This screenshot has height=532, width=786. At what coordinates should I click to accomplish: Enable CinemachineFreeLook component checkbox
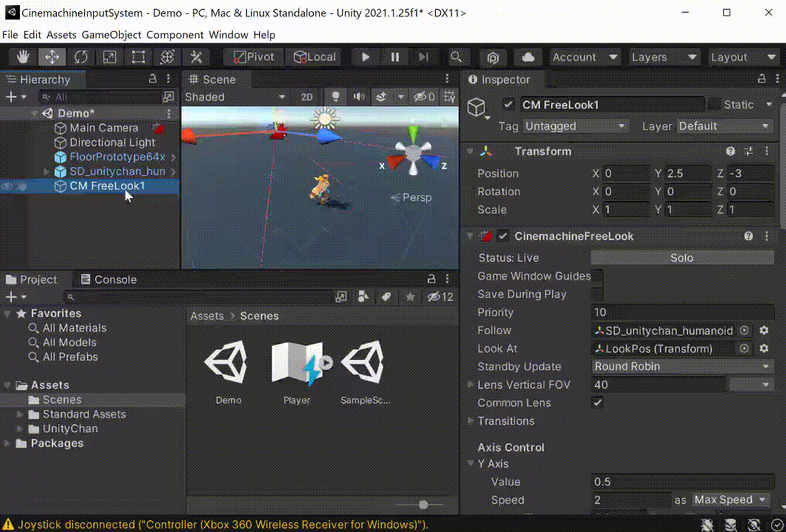pos(502,236)
